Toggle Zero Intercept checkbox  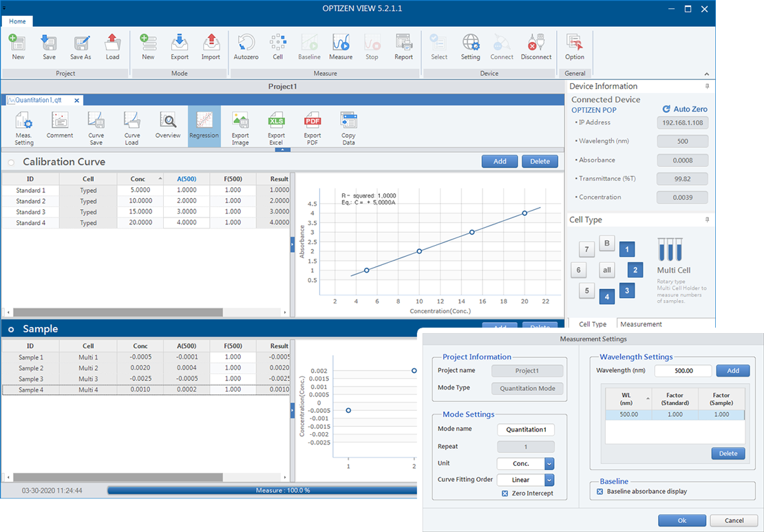pyautogui.click(x=505, y=493)
